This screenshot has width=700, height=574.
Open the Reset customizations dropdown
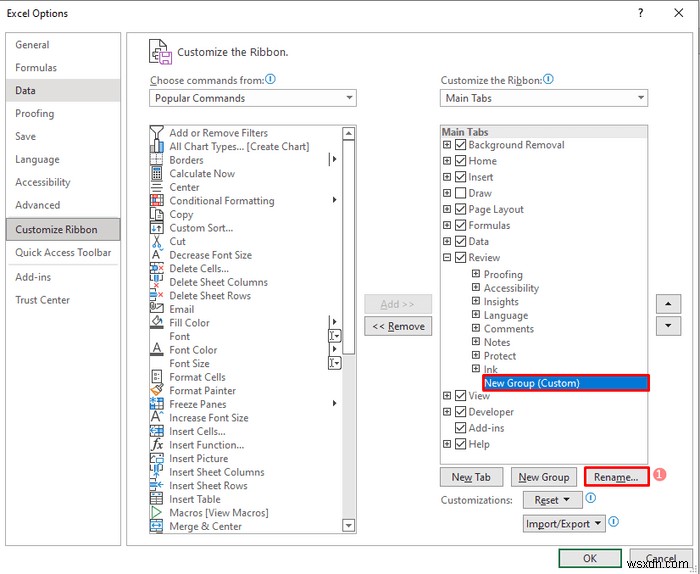pos(553,500)
